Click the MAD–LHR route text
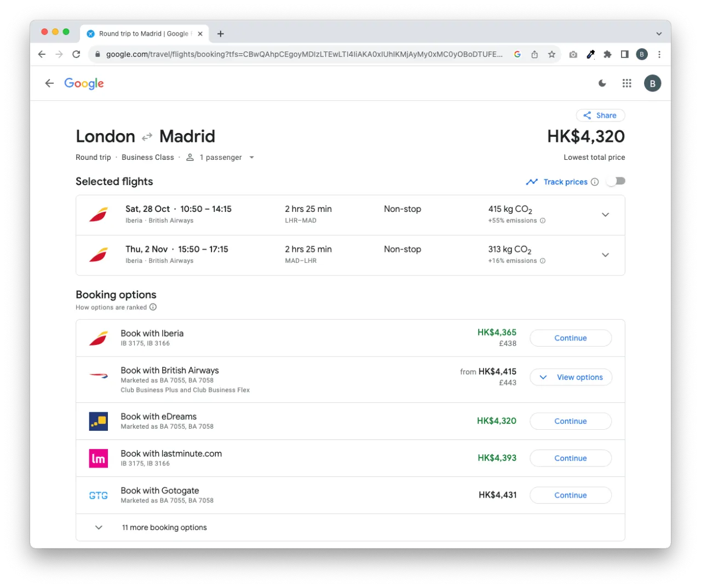Viewport: 701px width, 588px height. coord(301,261)
